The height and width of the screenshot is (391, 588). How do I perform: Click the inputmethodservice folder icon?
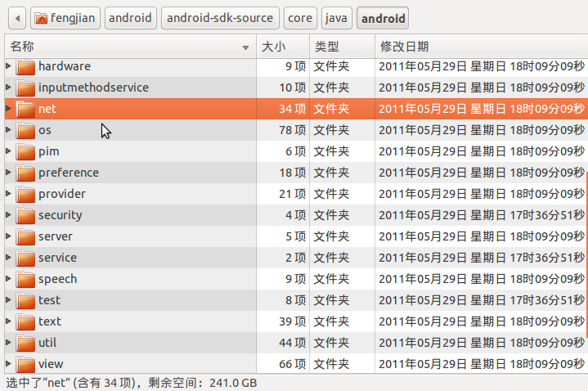pos(25,88)
